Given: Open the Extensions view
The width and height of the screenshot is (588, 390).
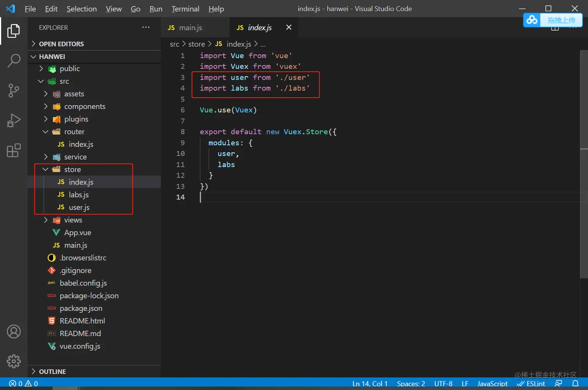Looking at the screenshot, I should pos(14,150).
